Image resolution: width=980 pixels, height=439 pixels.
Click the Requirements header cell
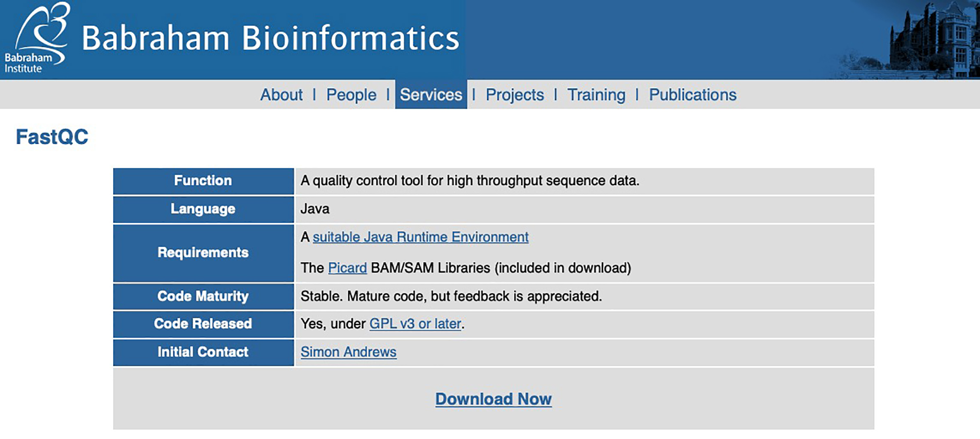pyautogui.click(x=203, y=253)
